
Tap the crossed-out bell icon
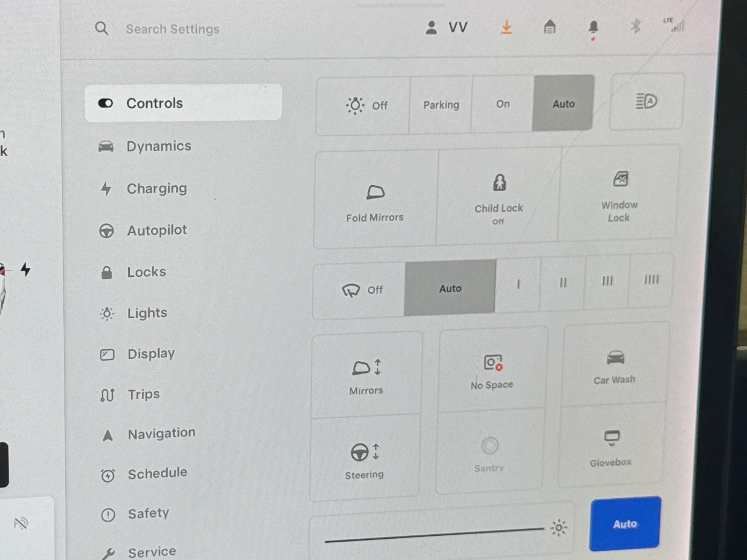(x=21, y=524)
